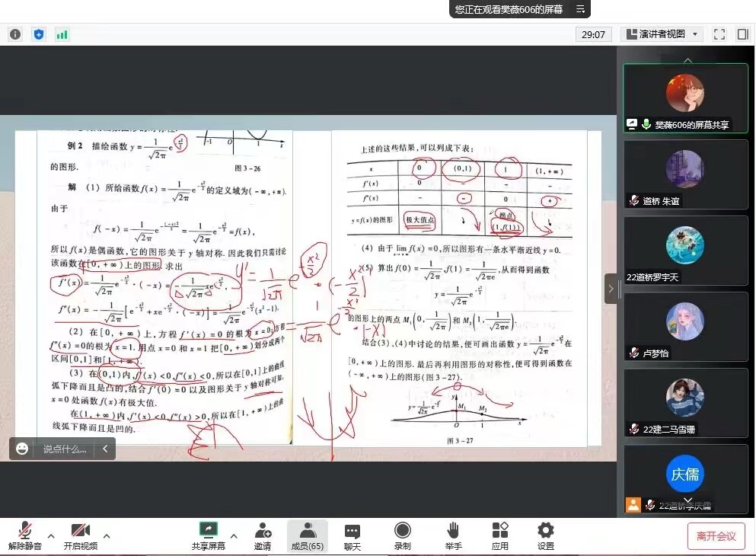The image size is (756, 556).
Task: Click the 共享屏幕 share screen icon
Action: coord(208,531)
